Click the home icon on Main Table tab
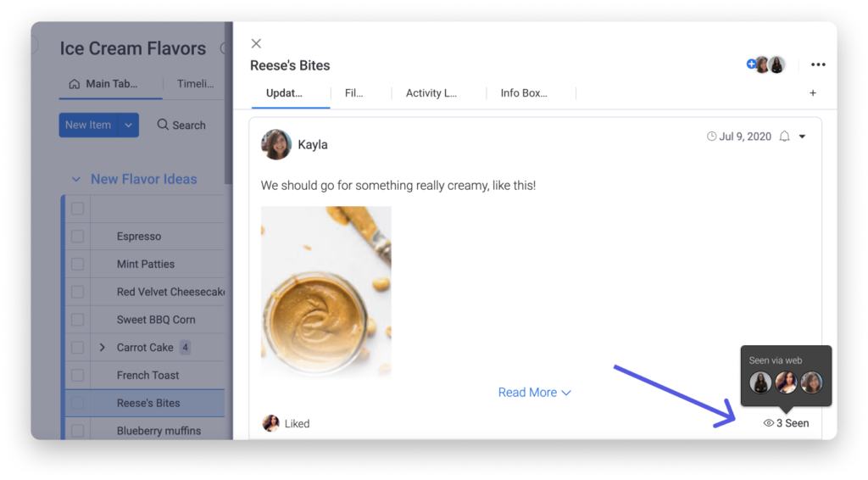The width and height of the screenshot is (868, 480). click(75, 84)
